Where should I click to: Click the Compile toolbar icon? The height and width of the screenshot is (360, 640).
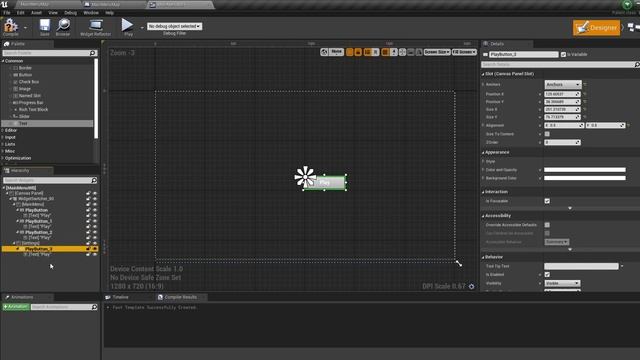[11, 26]
